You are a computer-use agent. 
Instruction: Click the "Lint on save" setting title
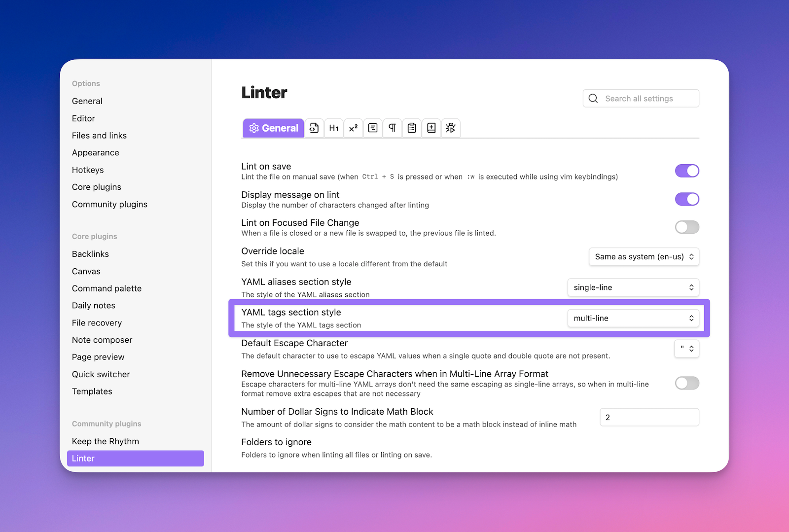click(266, 167)
